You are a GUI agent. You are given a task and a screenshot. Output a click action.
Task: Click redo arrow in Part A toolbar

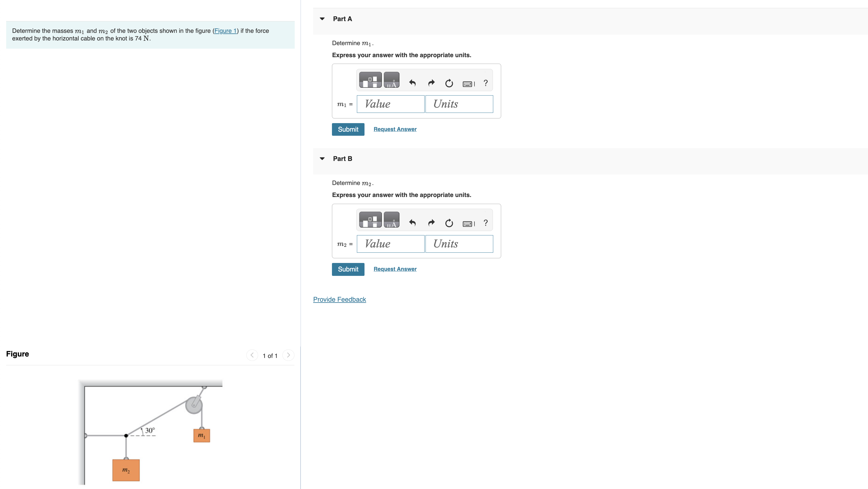pyautogui.click(x=431, y=83)
